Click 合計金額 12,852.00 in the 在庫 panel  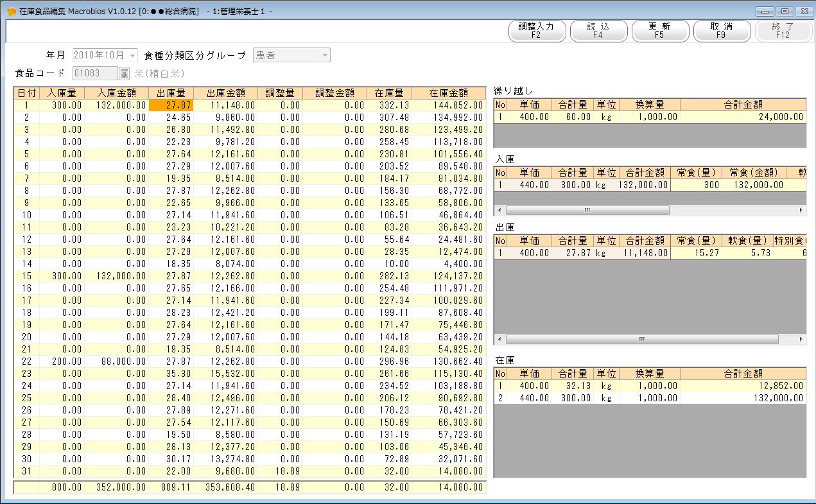click(x=743, y=386)
